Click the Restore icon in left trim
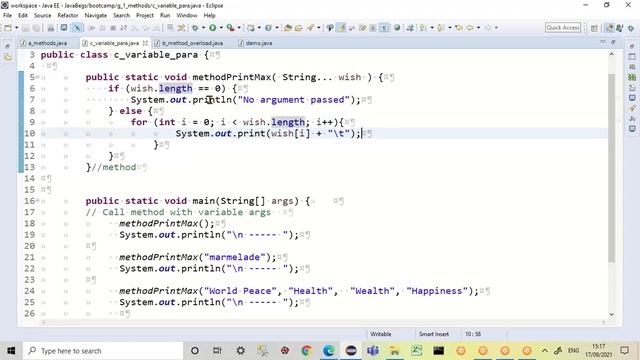 click(x=7, y=46)
